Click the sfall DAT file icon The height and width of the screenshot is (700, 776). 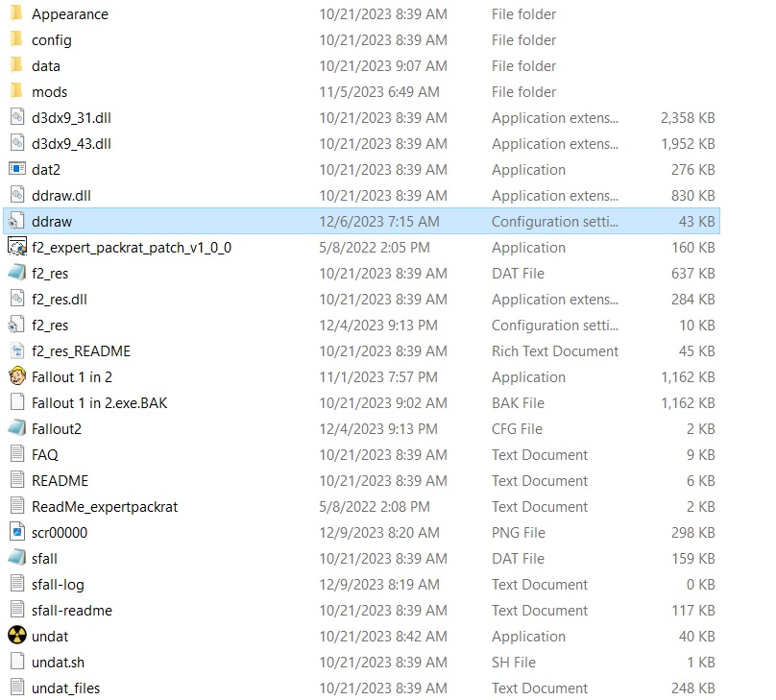(17, 558)
